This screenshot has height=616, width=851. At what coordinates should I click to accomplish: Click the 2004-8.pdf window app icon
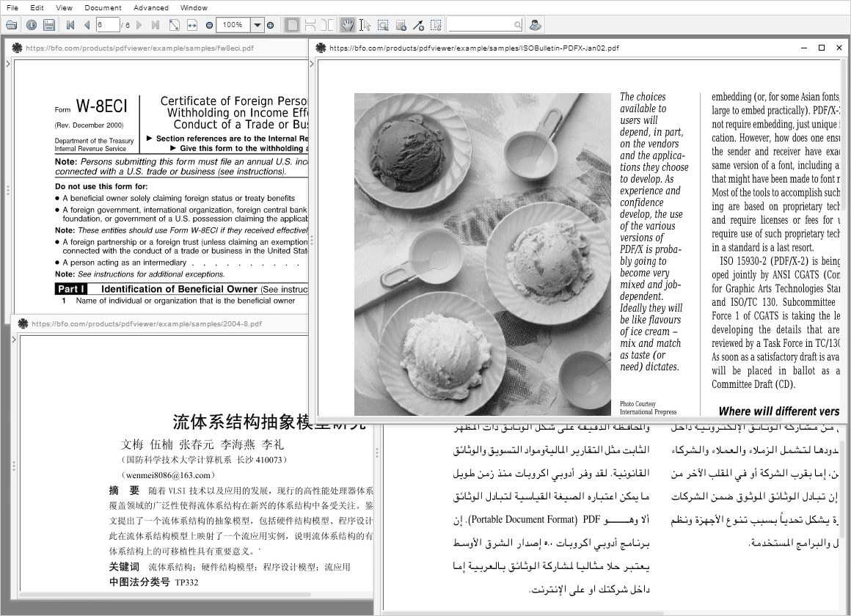point(23,323)
